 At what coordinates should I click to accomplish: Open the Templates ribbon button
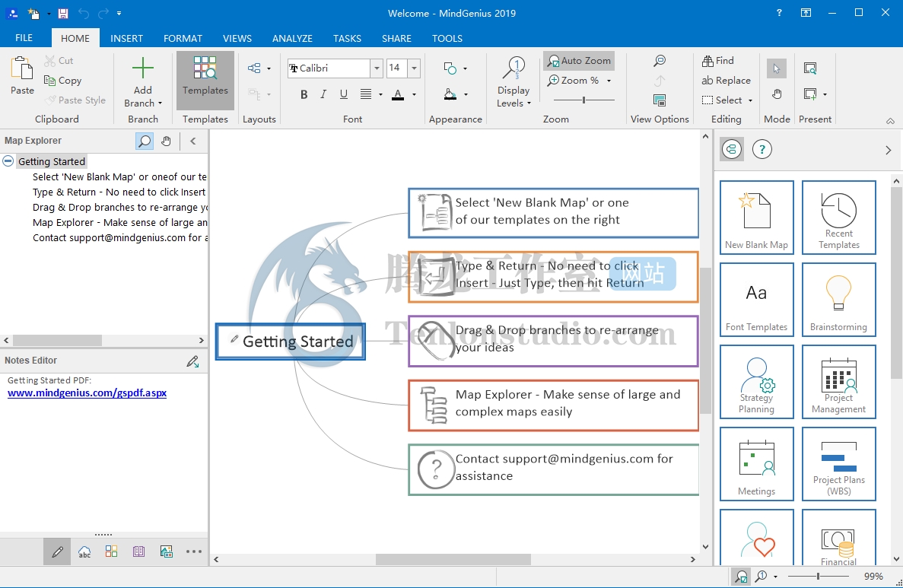point(205,80)
